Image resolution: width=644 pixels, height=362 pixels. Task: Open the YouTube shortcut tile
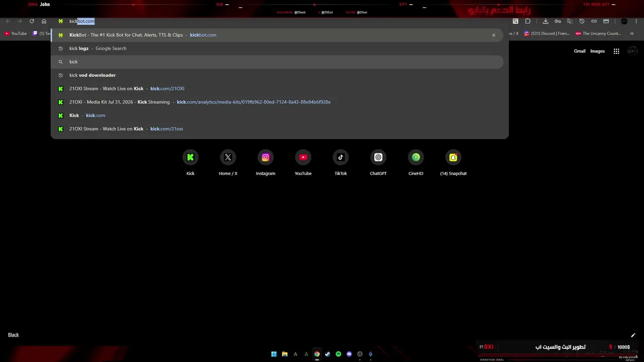(x=303, y=162)
